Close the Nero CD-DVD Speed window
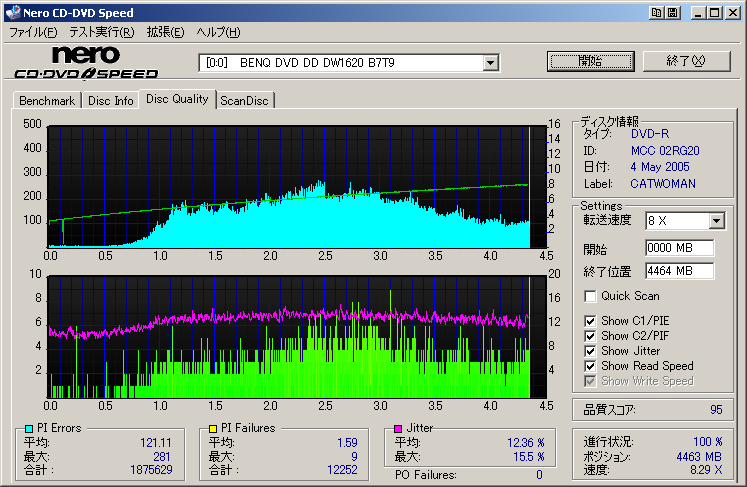Screen dimensions: 747x487 [733, 13]
